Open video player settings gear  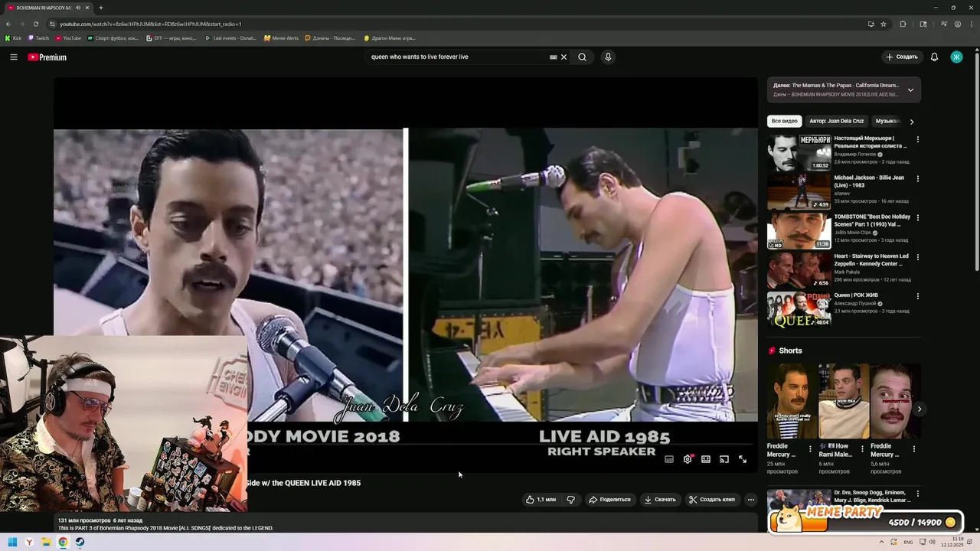click(x=688, y=459)
